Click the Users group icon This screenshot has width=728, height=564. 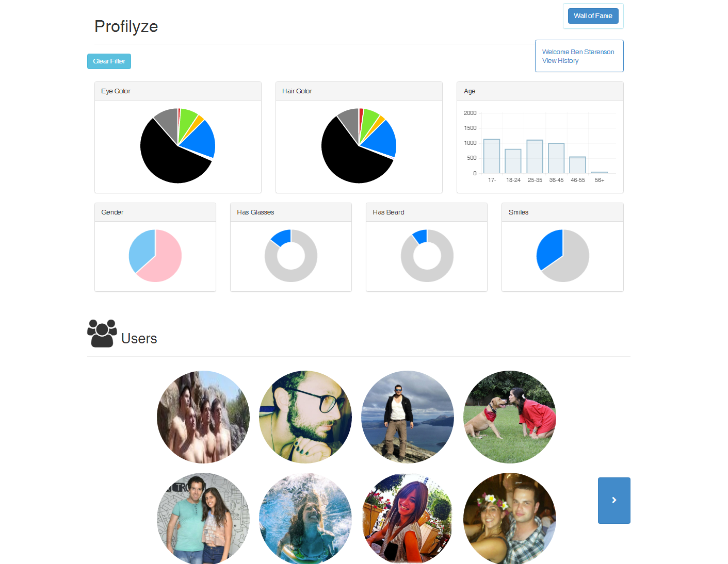(x=102, y=333)
